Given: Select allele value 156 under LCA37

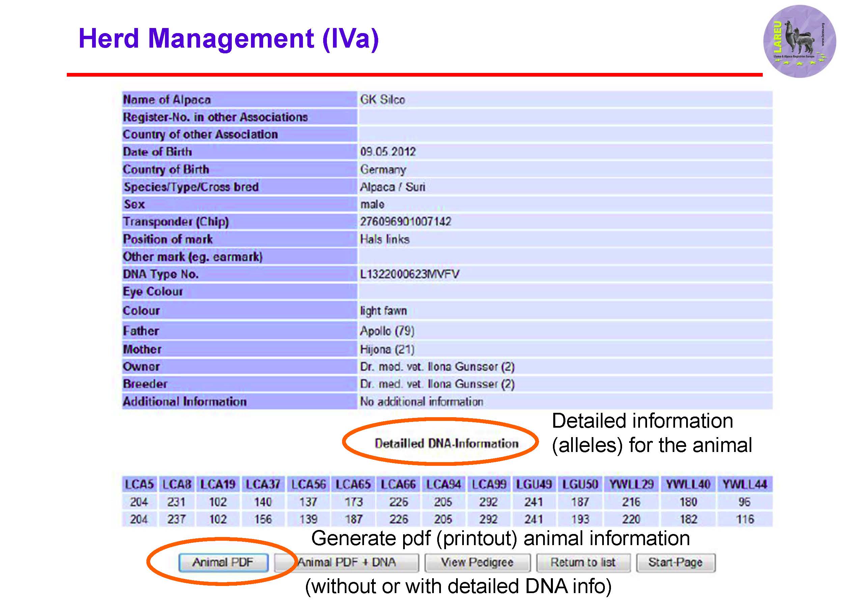Looking at the screenshot, I should (263, 519).
